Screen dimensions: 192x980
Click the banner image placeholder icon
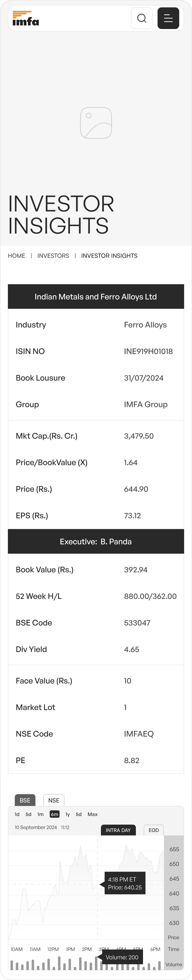[96, 123]
